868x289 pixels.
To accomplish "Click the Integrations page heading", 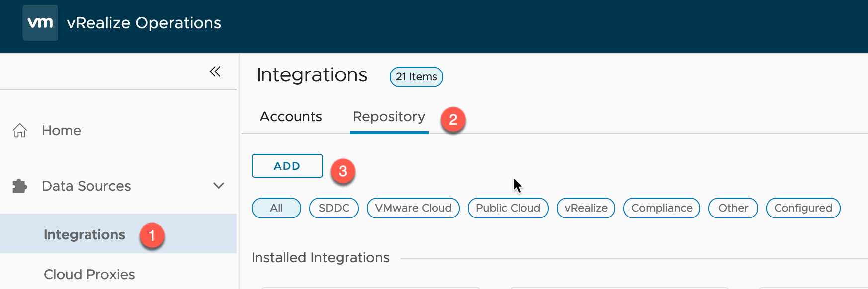I will (312, 75).
